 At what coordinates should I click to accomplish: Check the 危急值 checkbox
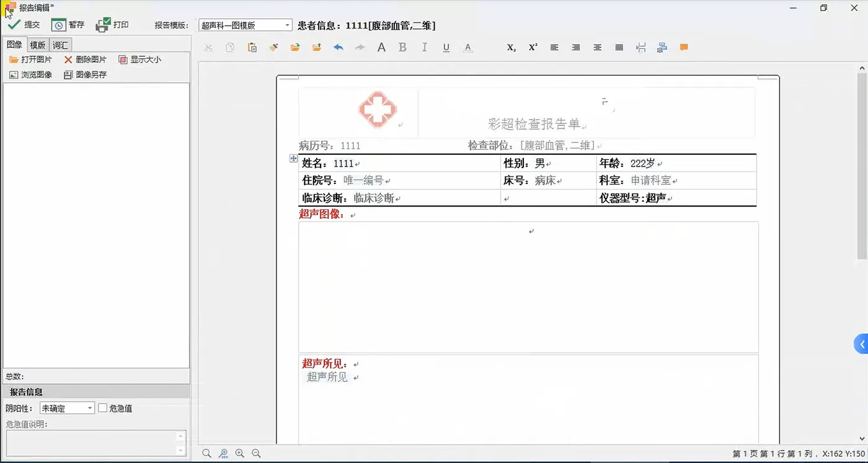103,408
